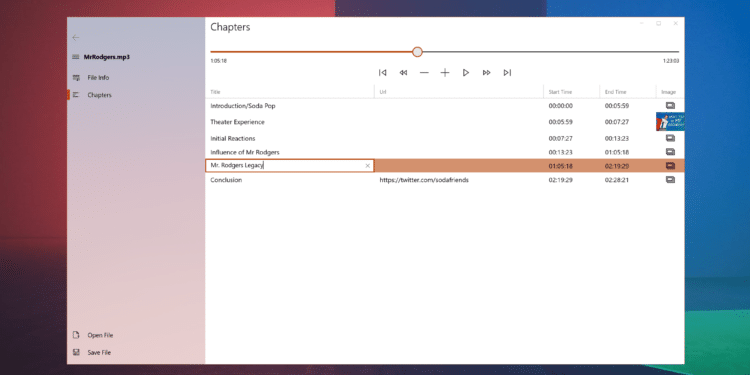The width and height of the screenshot is (750, 375).
Task: Click the Theater Experience image thumbnail
Action: [x=670, y=122]
